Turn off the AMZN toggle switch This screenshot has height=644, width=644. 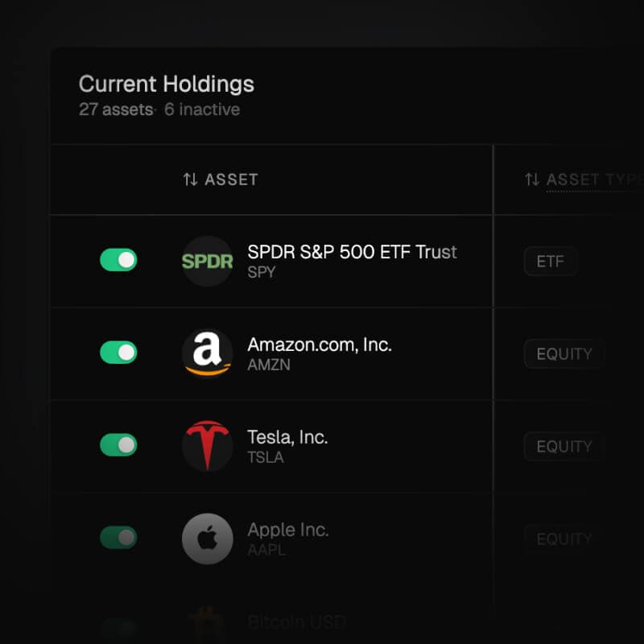coord(118,353)
